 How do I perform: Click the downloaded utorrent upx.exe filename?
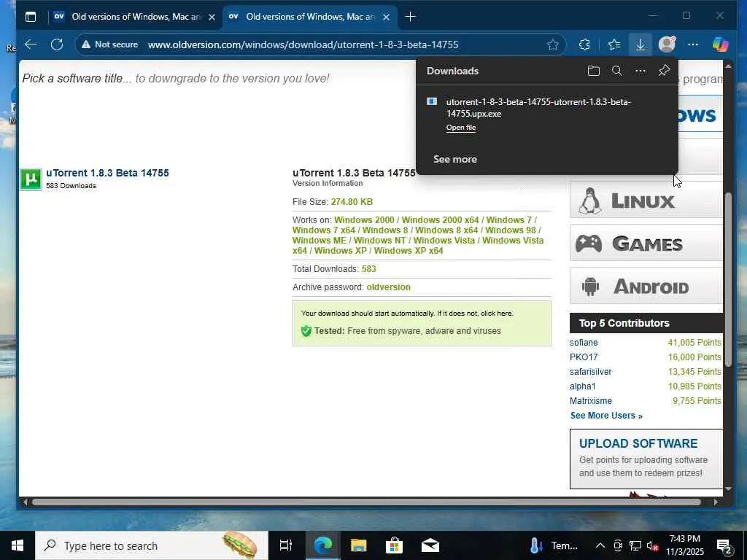coord(538,108)
